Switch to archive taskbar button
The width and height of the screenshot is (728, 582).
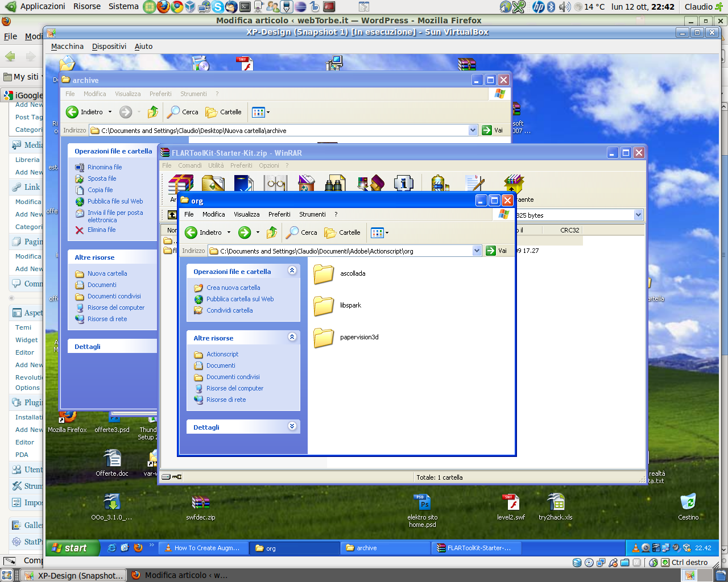[x=386, y=548]
